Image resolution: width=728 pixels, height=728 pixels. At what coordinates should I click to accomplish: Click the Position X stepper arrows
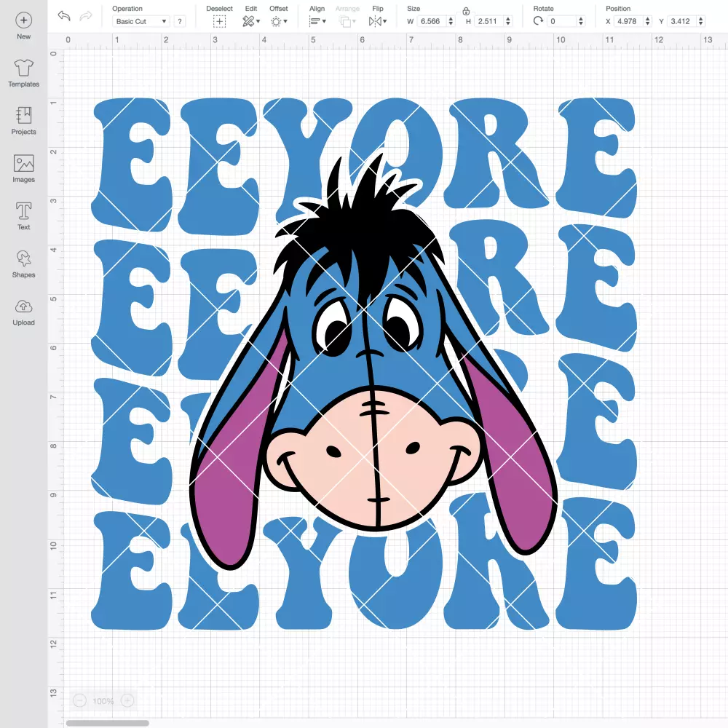point(648,21)
